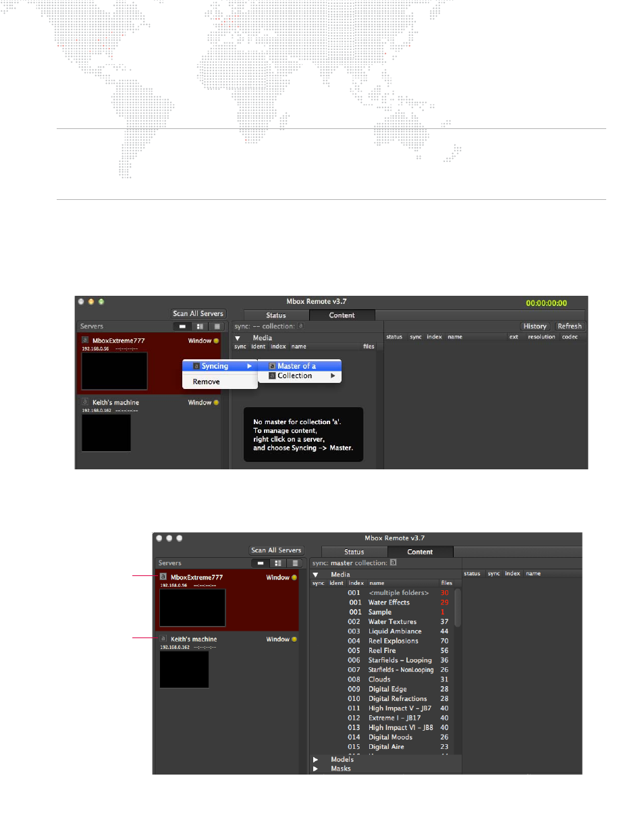Viewport: 644px width, 834px height.
Task: Select Digital Refractions row
Action: pos(381,698)
